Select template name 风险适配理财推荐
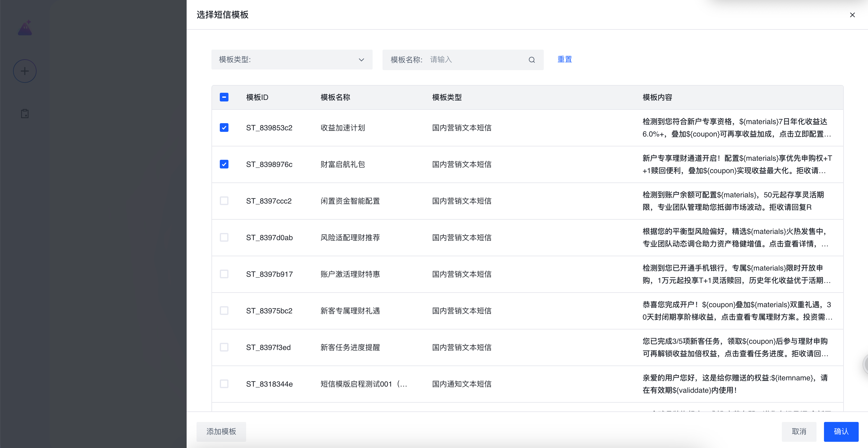This screenshot has width=868, height=448. [x=350, y=238]
